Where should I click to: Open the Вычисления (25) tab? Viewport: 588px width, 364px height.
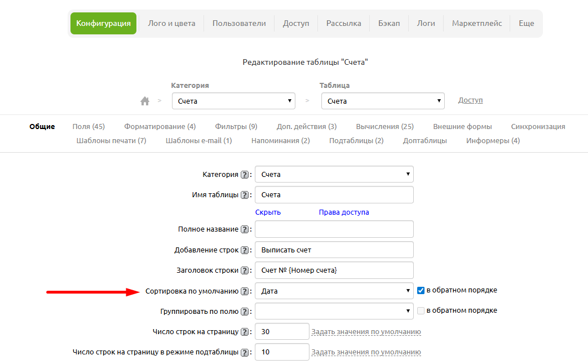[385, 127]
